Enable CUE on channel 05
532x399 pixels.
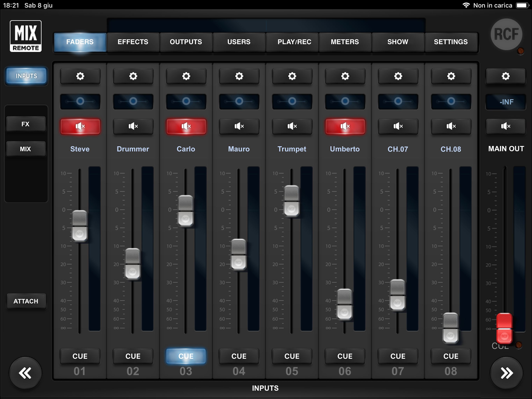pyautogui.click(x=292, y=356)
